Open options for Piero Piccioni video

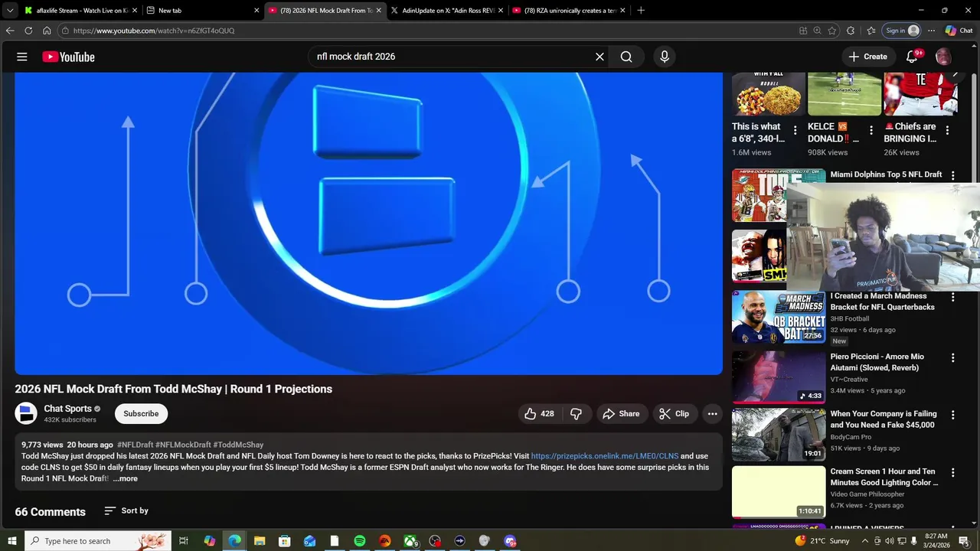953,357
